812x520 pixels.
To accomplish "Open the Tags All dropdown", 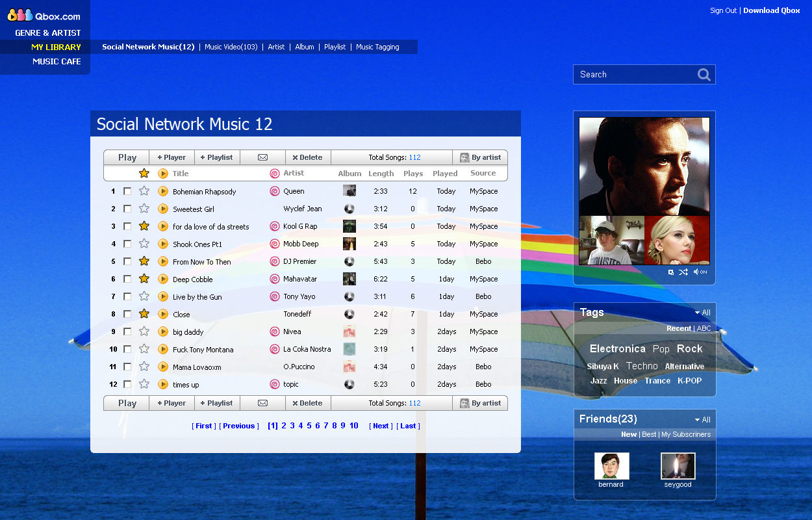I will pos(702,313).
